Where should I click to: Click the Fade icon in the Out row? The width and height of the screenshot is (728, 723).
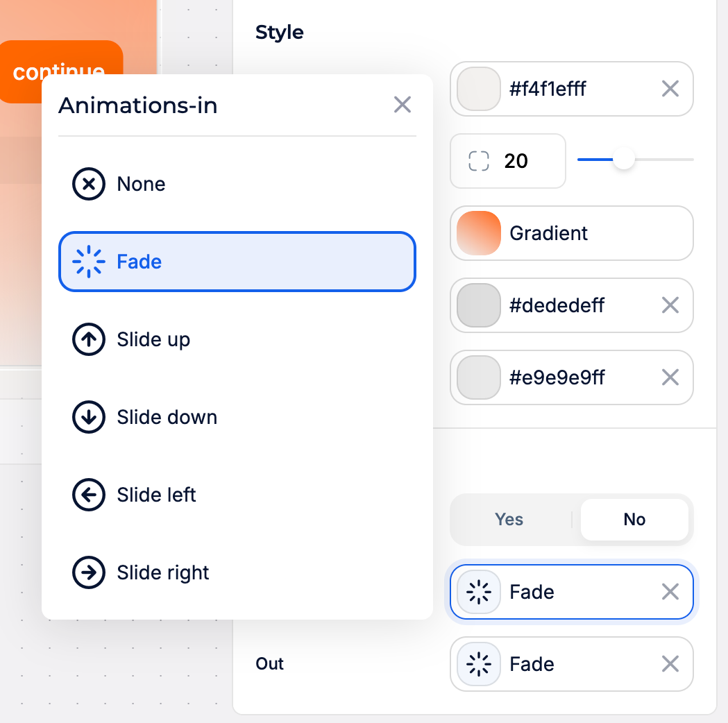pos(477,664)
